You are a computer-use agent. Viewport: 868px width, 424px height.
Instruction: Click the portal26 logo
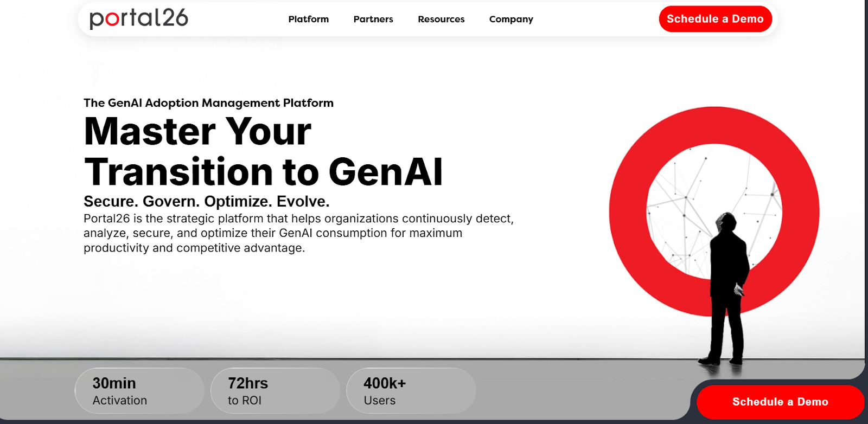[x=139, y=18]
